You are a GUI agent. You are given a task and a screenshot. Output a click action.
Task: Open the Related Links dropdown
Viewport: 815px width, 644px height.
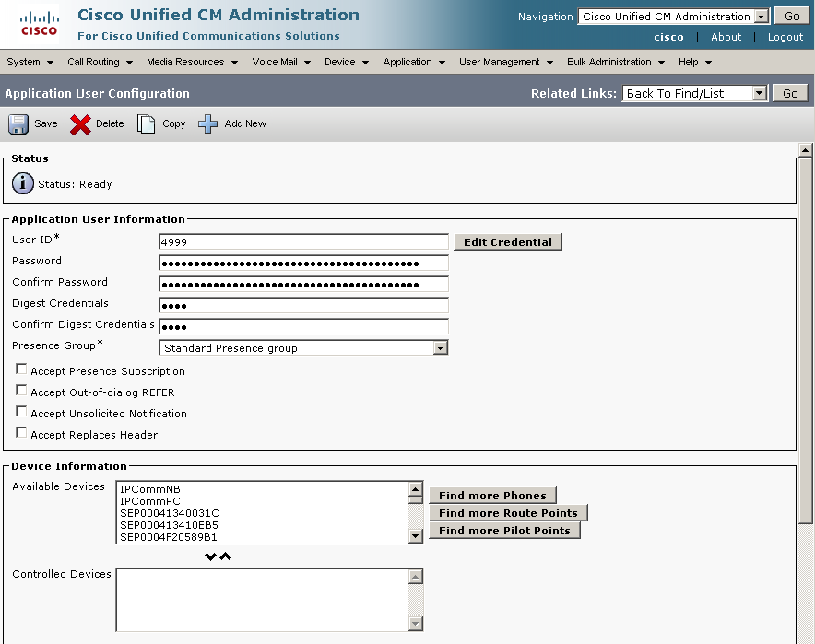(x=759, y=93)
